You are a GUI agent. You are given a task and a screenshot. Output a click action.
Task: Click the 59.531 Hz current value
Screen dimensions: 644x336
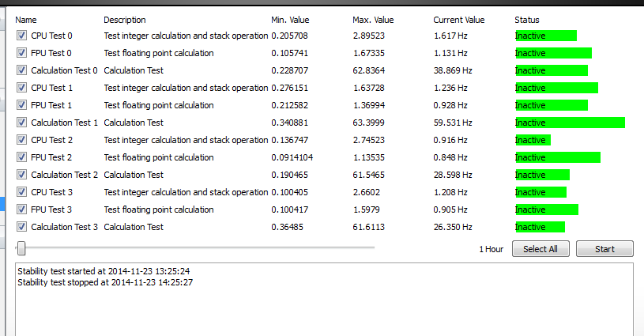[453, 123]
